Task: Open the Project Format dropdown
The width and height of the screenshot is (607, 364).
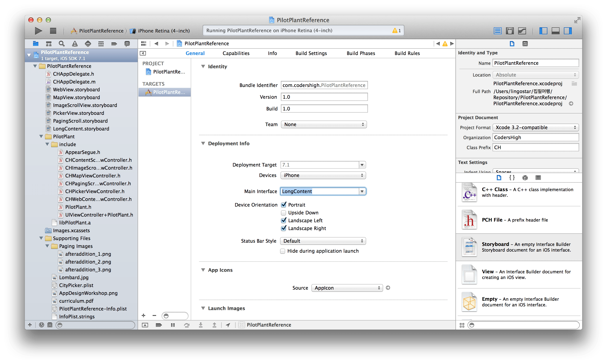Action: click(x=536, y=127)
